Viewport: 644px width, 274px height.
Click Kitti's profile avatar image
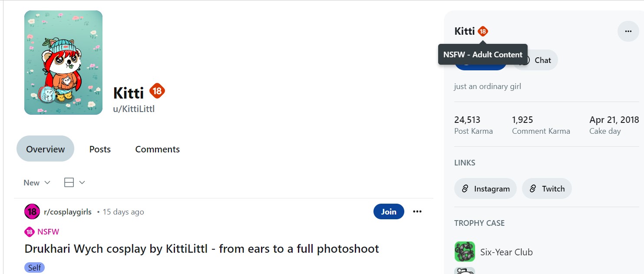[x=63, y=63]
